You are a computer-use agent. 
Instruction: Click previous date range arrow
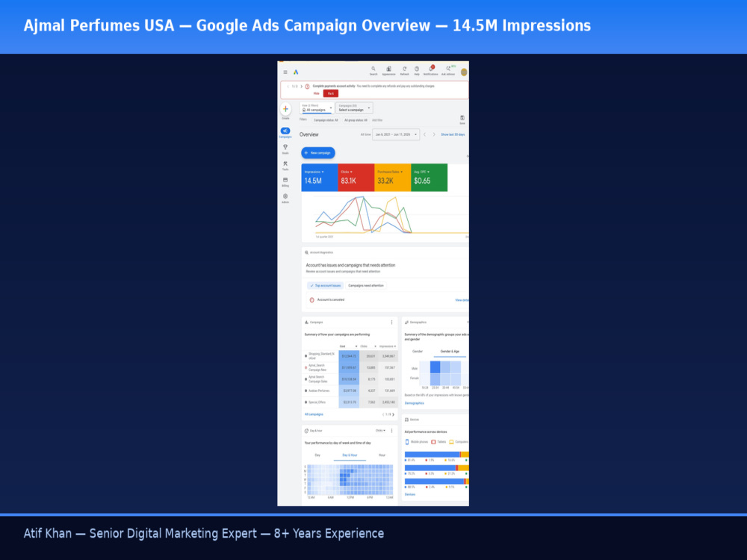tap(425, 134)
